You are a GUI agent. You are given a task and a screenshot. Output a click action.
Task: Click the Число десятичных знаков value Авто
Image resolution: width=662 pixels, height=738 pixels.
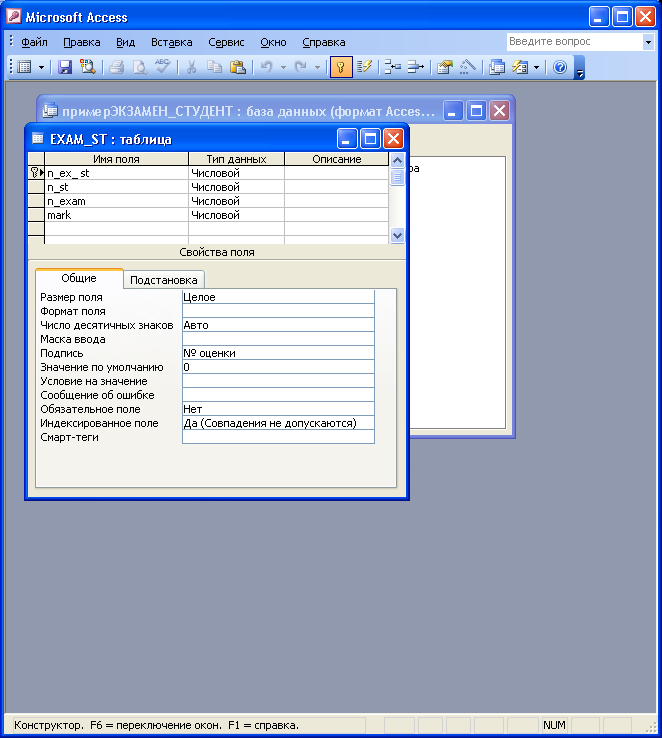[x=278, y=325]
